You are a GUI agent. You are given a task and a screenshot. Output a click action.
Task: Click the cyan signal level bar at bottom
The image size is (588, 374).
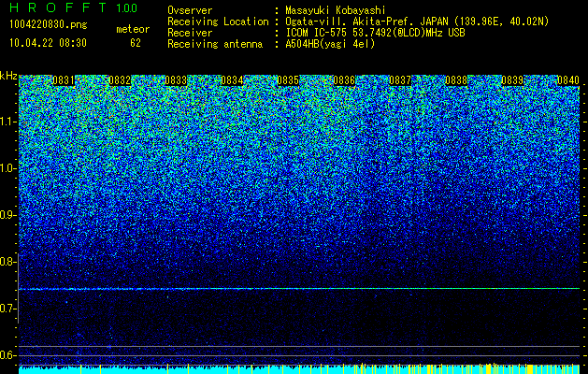[299, 369]
